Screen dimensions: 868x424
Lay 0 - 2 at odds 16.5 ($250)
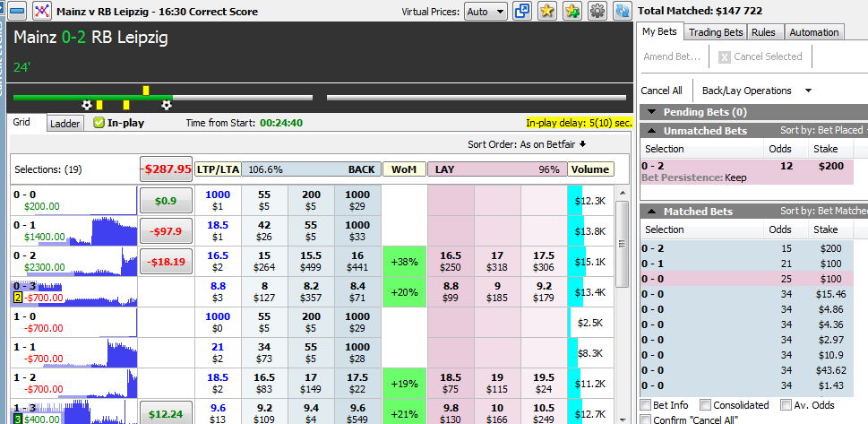(x=451, y=262)
